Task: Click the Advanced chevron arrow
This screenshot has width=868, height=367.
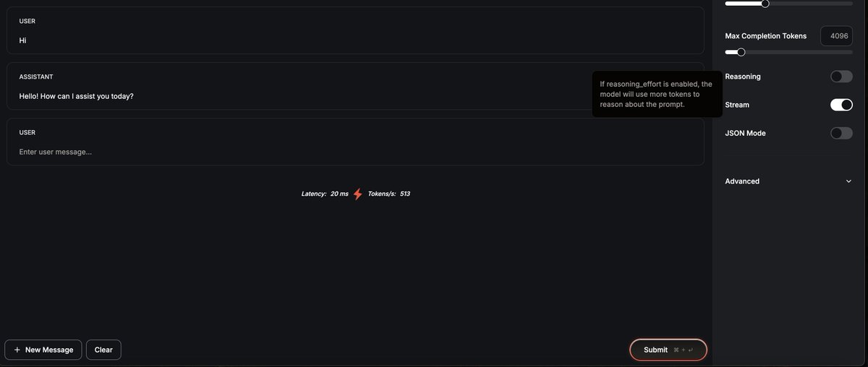Action: (x=848, y=181)
